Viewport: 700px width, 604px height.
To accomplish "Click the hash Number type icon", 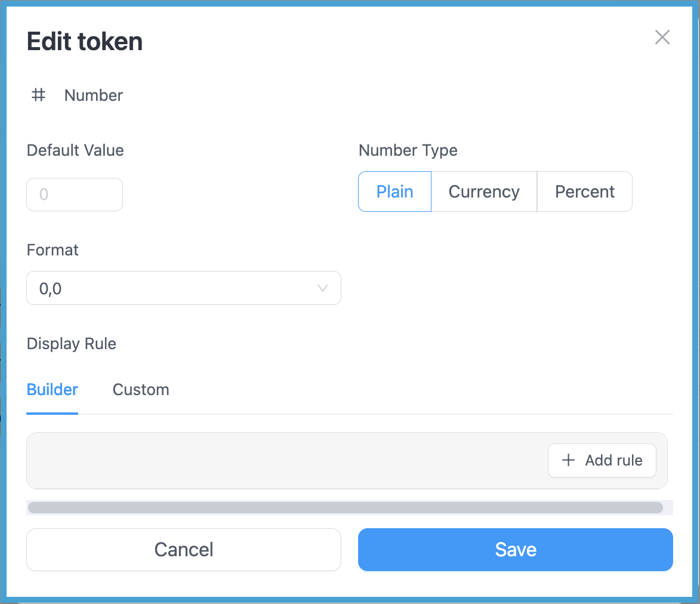I will point(39,95).
